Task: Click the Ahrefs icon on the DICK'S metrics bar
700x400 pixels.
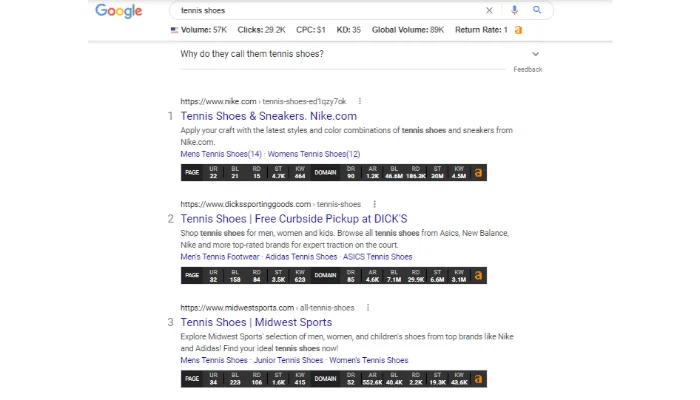Action: (x=478, y=275)
